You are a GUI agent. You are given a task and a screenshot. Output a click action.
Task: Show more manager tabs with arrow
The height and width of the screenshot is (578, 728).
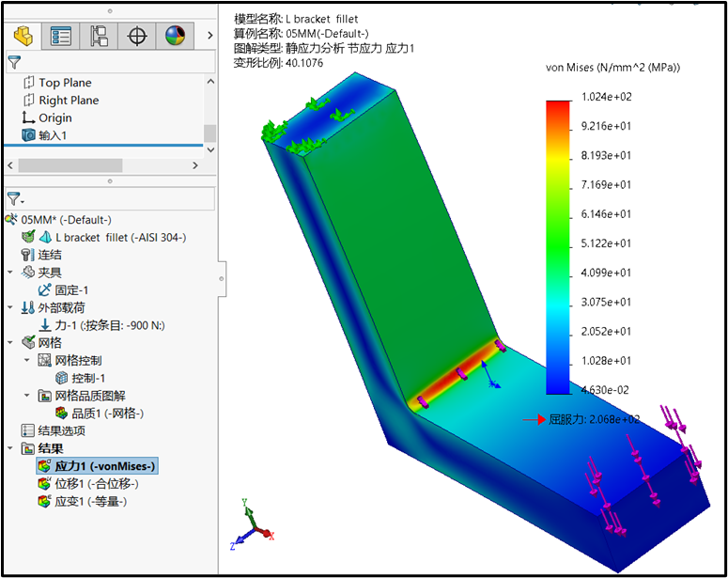(x=209, y=36)
